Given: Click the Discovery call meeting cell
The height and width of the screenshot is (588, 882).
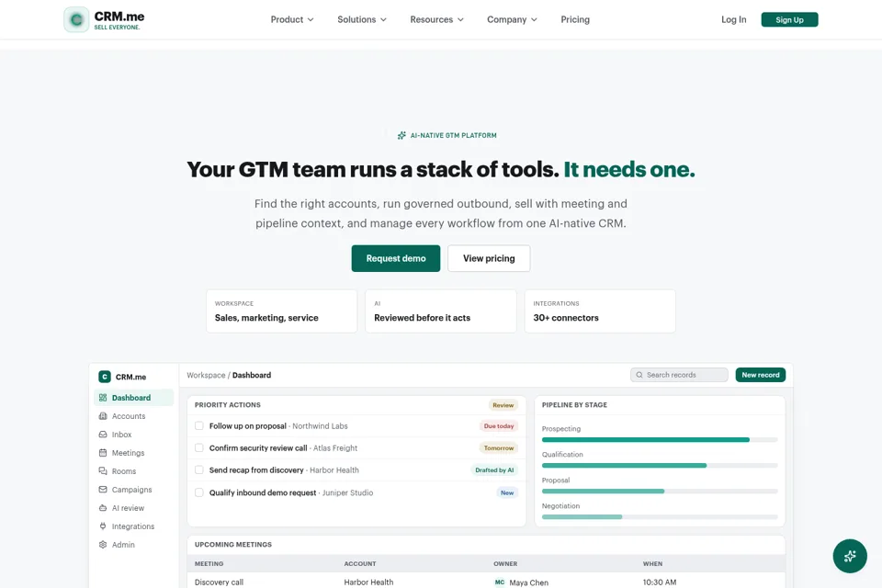Looking at the screenshot, I should point(219,582).
